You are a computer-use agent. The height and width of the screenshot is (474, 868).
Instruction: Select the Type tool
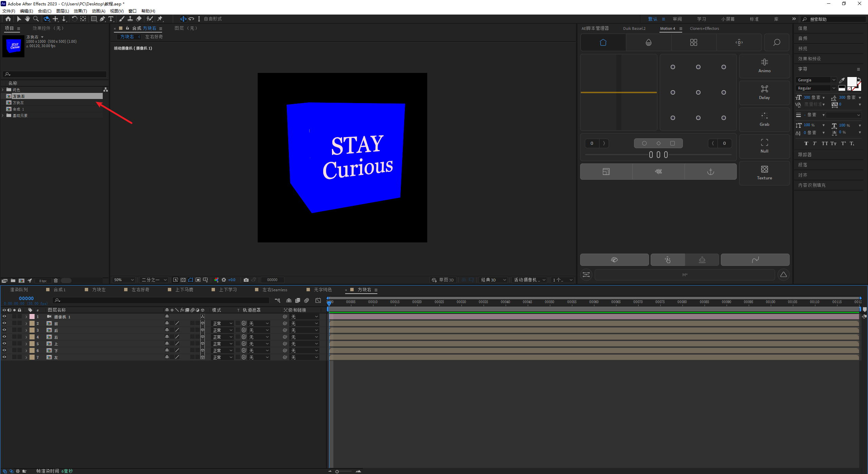(x=111, y=19)
